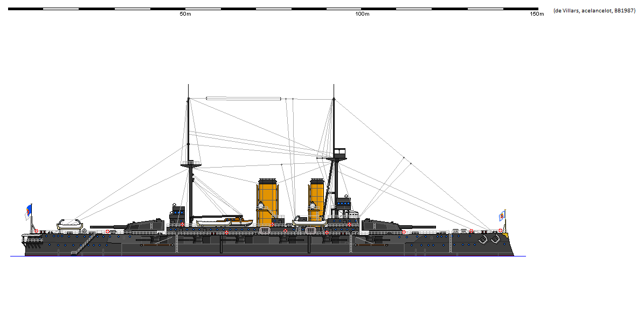Click the red waterline stripe under the hull
The width and height of the screenshot is (644, 319).
(x=269, y=256)
